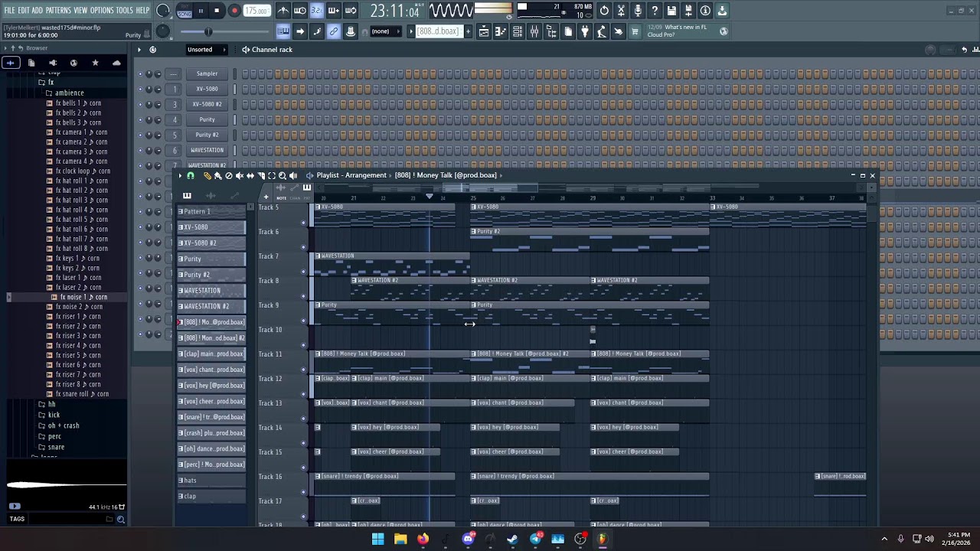Click the record button in transport
Screen dimensions: 980x551
(x=234, y=11)
